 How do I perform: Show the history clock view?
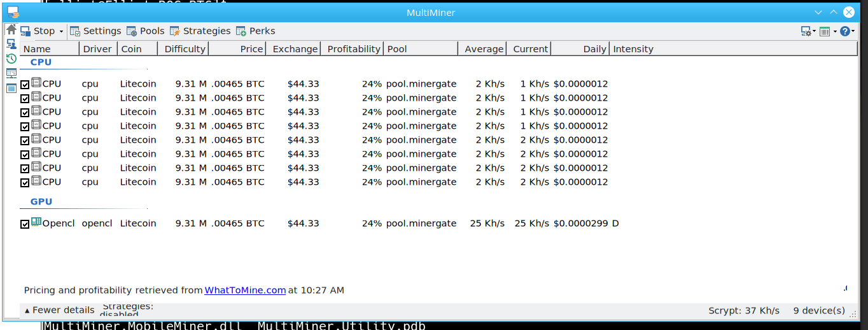coord(11,59)
